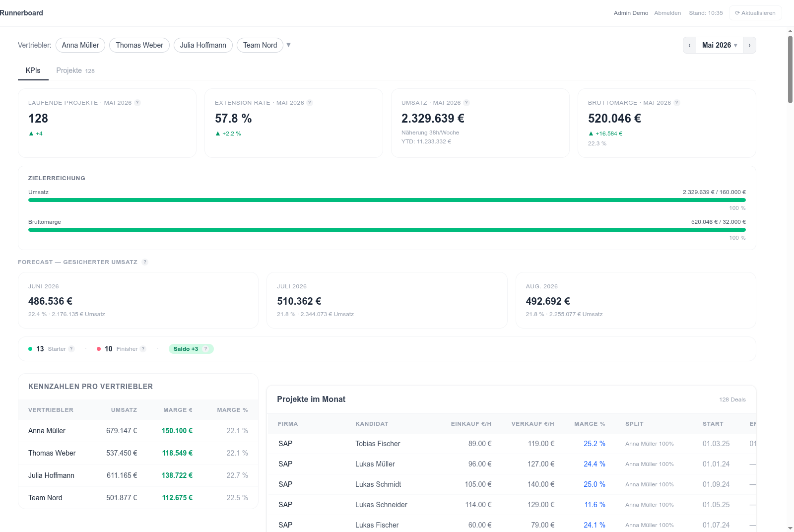
Task: Click the Juli 2026 forecast card
Action: (x=387, y=300)
